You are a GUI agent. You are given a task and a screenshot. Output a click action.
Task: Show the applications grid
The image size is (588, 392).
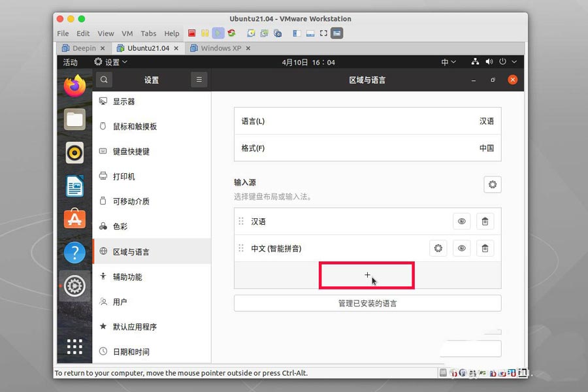click(74, 346)
